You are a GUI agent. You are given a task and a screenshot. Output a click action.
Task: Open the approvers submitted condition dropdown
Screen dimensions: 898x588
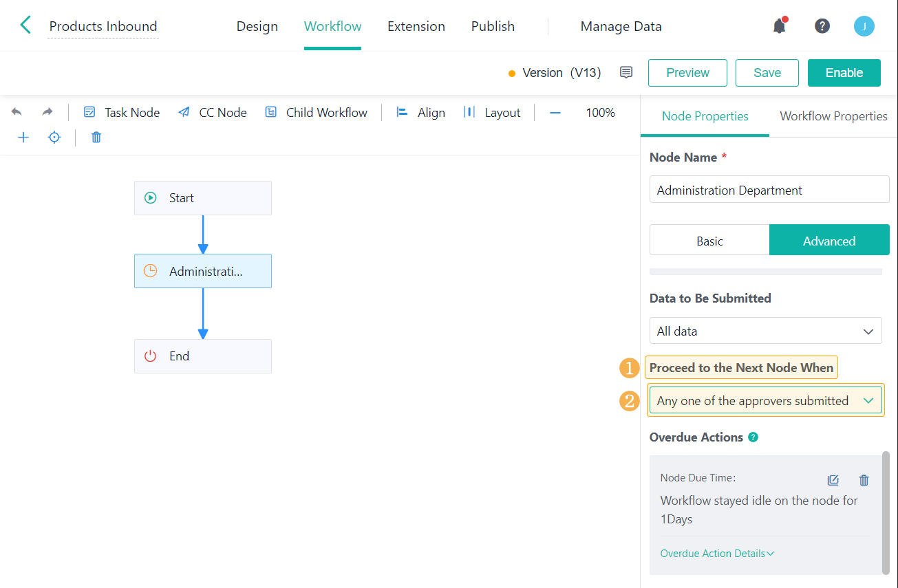765,400
